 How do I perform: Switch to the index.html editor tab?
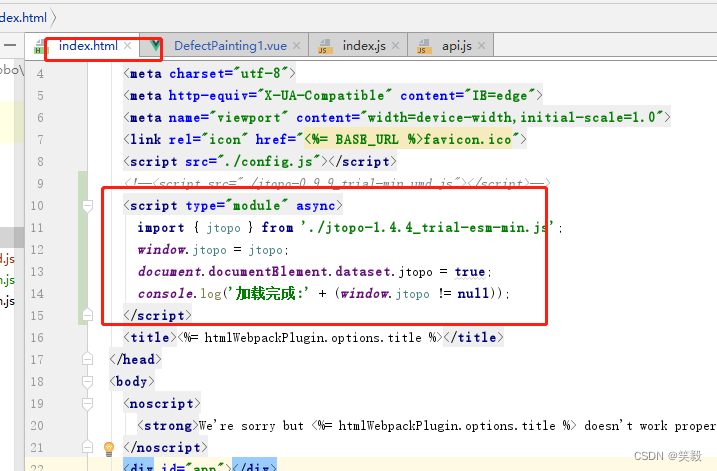[88, 46]
